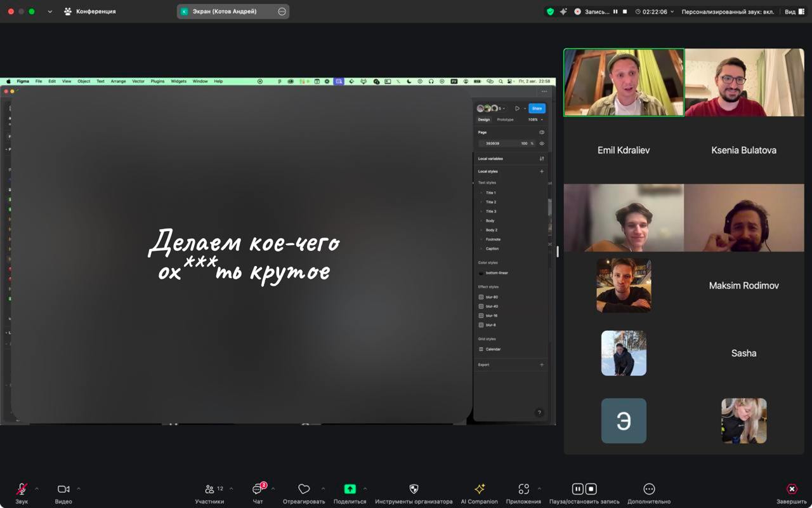The height and width of the screenshot is (508, 812).
Task: Open the Участники participants panel
Action: coord(209,490)
